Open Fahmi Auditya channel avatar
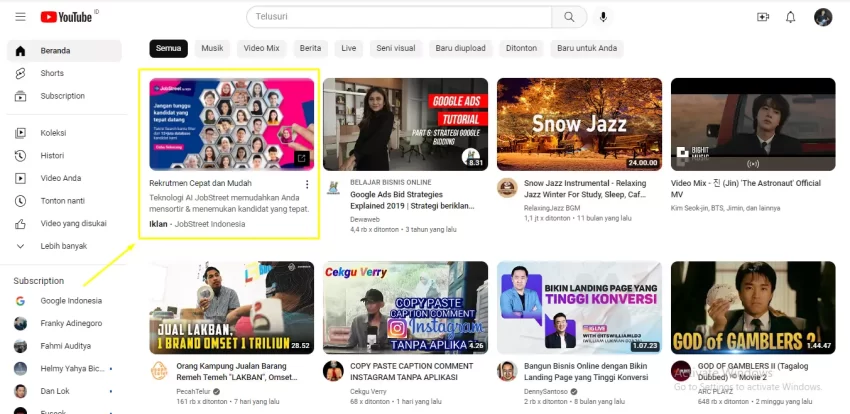 (21, 346)
